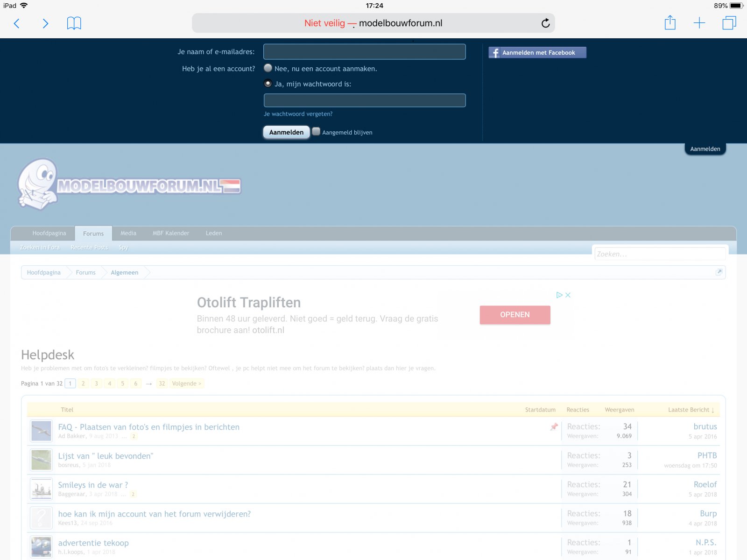This screenshot has width=747, height=560.
Task: Click last poster 'PHTB' link
Action: point(707,455)
